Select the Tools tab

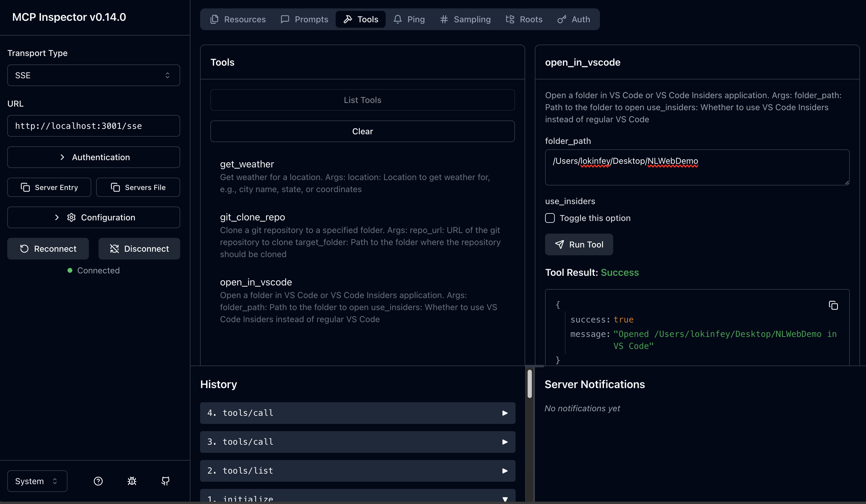[360, 19]
